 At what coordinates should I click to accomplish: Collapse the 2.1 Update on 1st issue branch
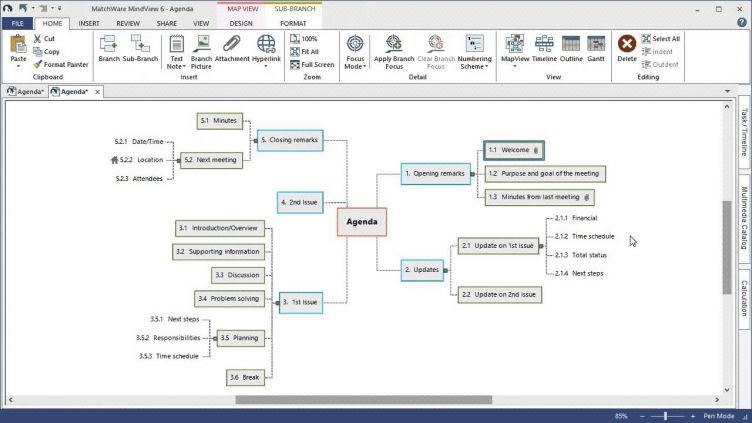point(541,246)
